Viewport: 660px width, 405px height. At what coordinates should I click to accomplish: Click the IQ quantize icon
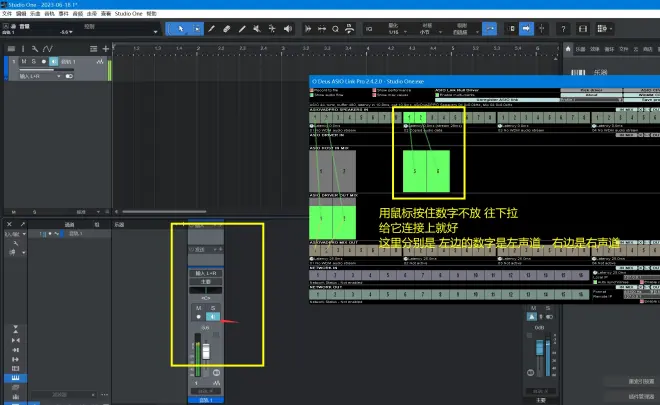click(x=369, y=29)
